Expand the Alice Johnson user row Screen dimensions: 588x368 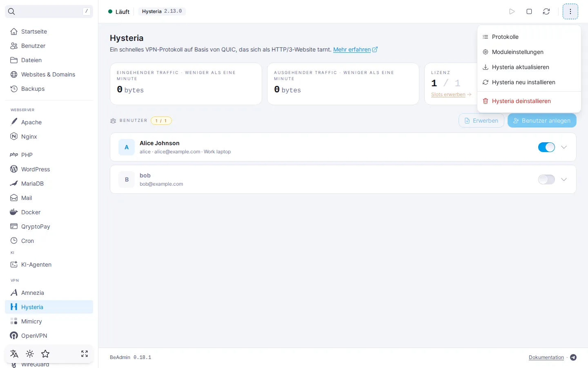click(x=564, y=147)
